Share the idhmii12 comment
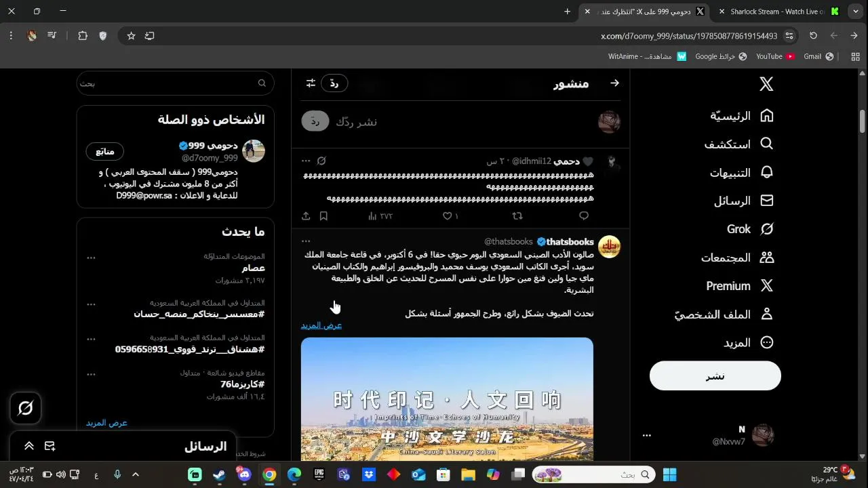Image resolution: width=868 pixels, height=488 pixels. tap(306, 216)
